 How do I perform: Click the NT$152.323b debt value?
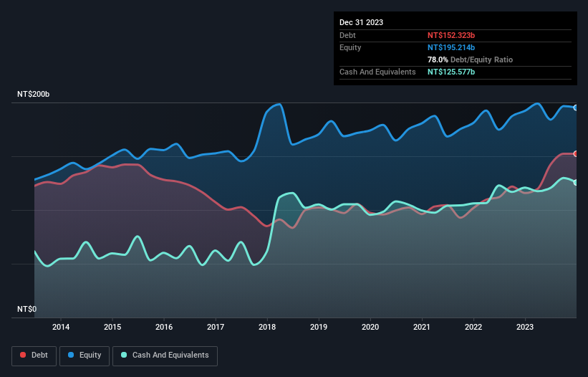[451, 35]
